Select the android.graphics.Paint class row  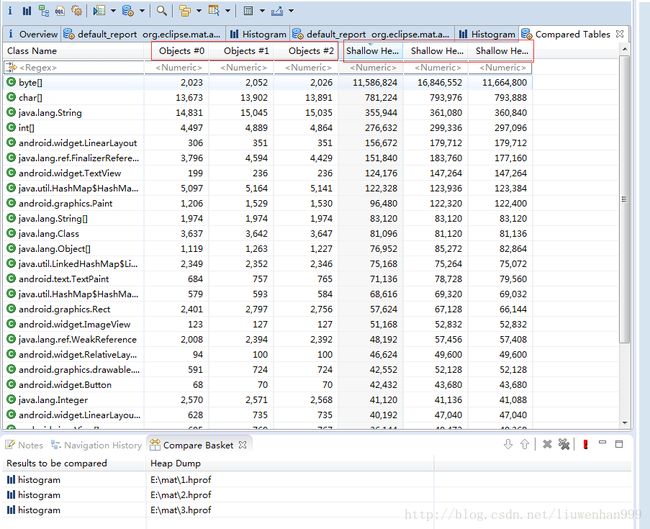tap(268, 203)
